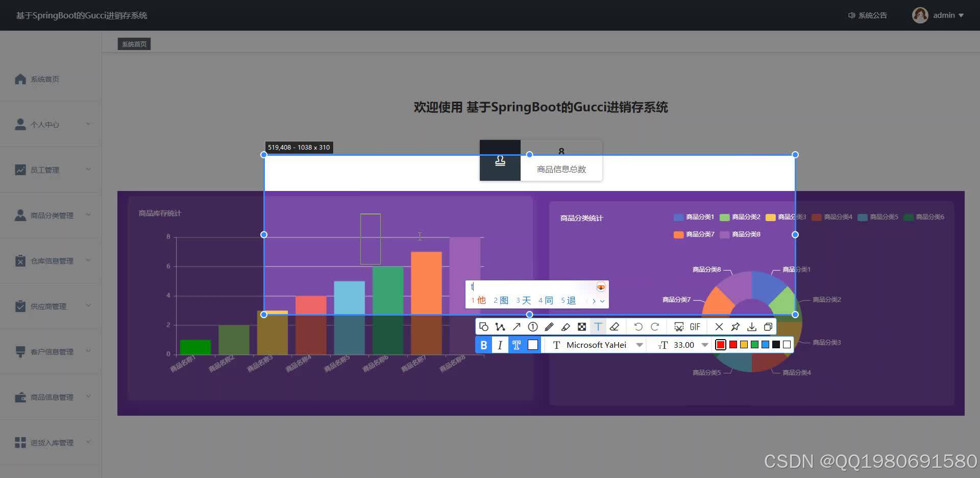Click the 商品信息总数 statistics card
This screenshot has height=478, width=980.
click(x=541, y=160)
